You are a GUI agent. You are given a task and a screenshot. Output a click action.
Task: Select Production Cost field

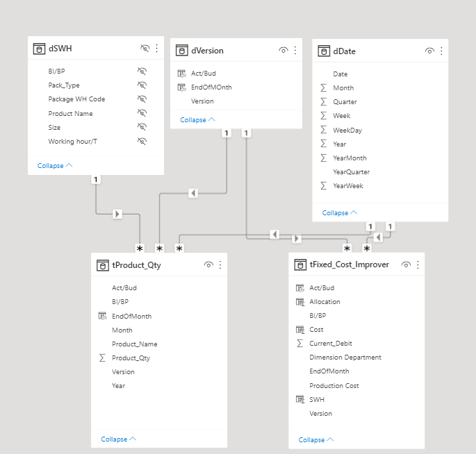[334, 386]
